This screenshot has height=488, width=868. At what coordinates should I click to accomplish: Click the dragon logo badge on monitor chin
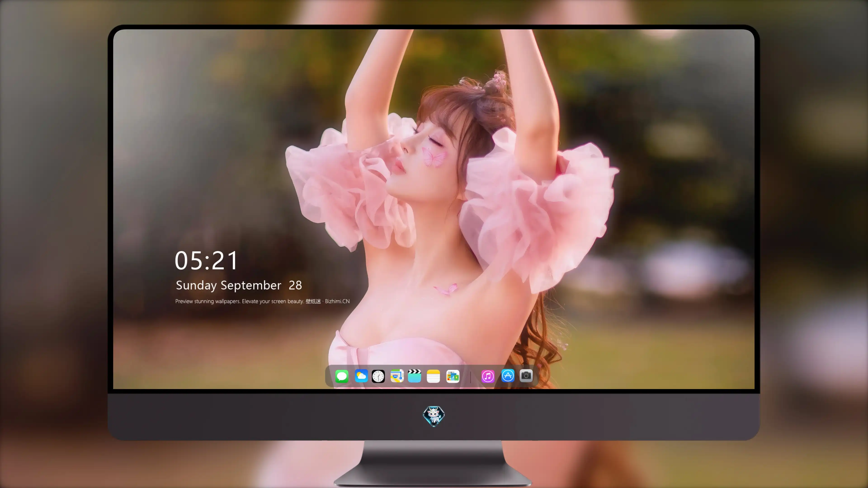click(434, 416)
